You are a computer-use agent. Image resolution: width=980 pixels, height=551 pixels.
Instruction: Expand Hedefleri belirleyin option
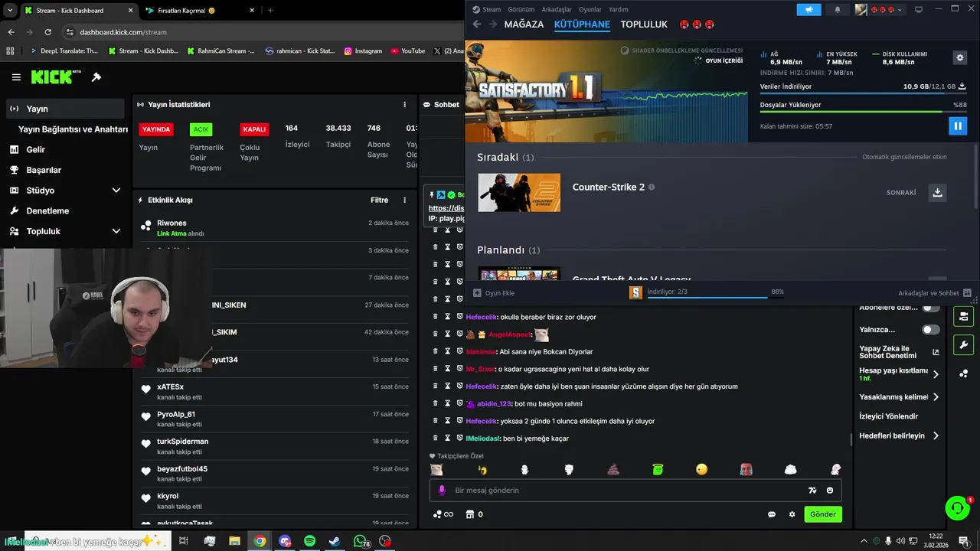tap(936, 436)
